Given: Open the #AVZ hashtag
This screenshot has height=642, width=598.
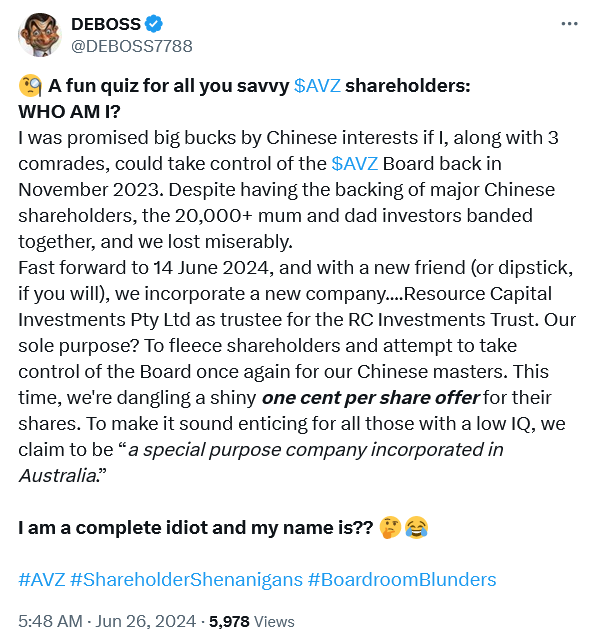Looking at the screenshot, I should [42, 580].
